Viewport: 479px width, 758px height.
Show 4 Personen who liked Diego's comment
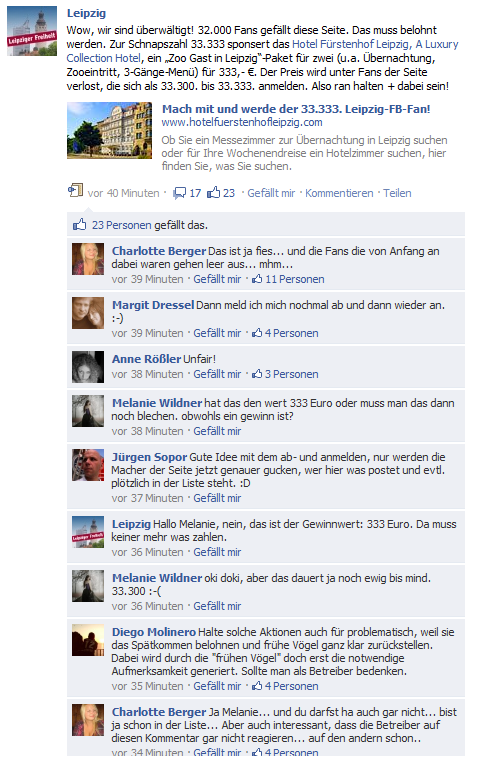pyautogui.click(x=291, y=686)
